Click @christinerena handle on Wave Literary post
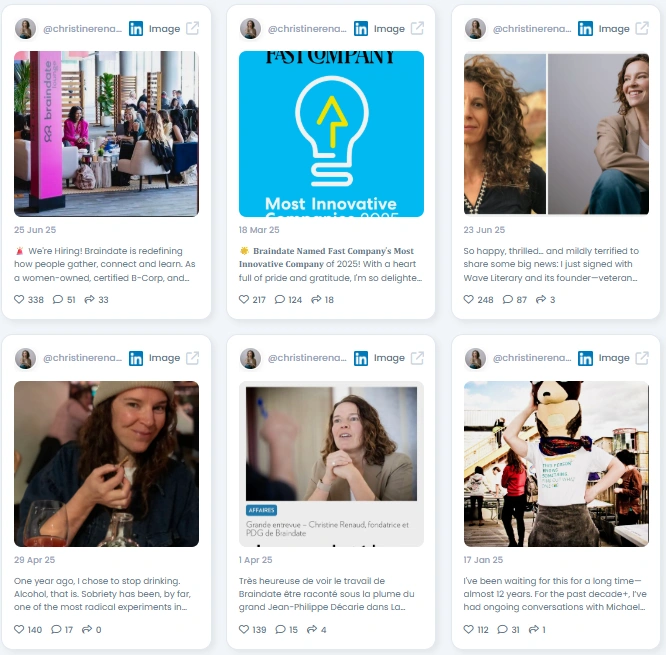This screenshot has width=666, height=655. click(532, 28)
